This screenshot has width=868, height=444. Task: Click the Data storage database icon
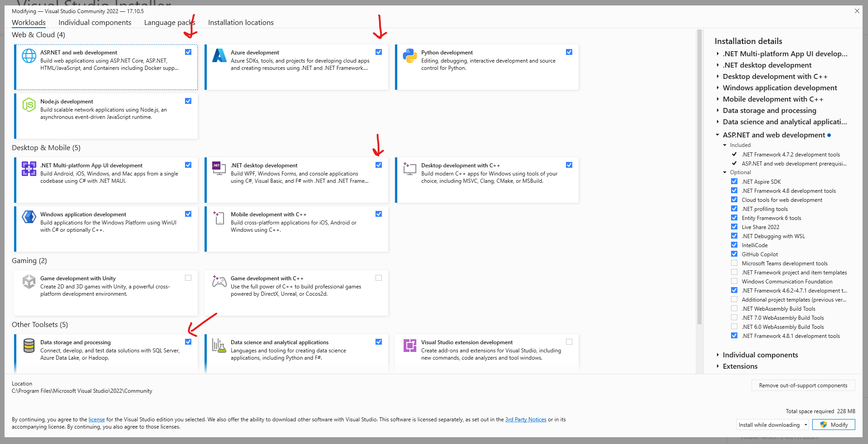click(x=29, y=346)
